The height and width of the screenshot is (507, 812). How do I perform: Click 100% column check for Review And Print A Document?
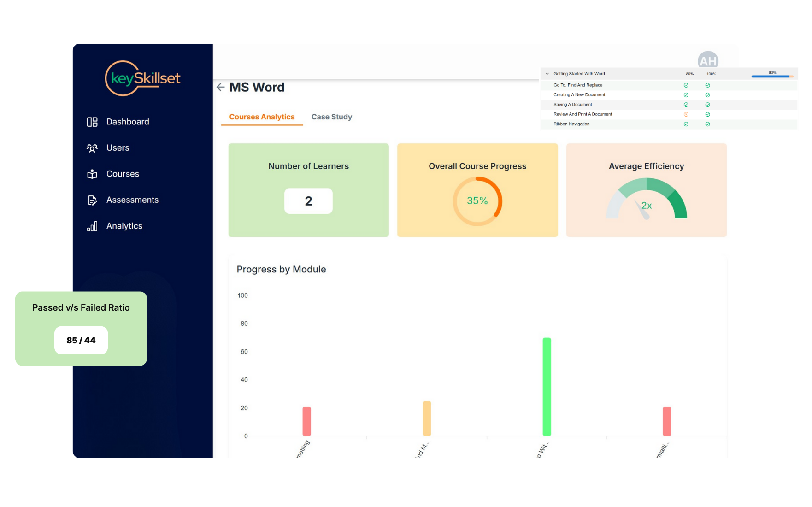[707, 114]
